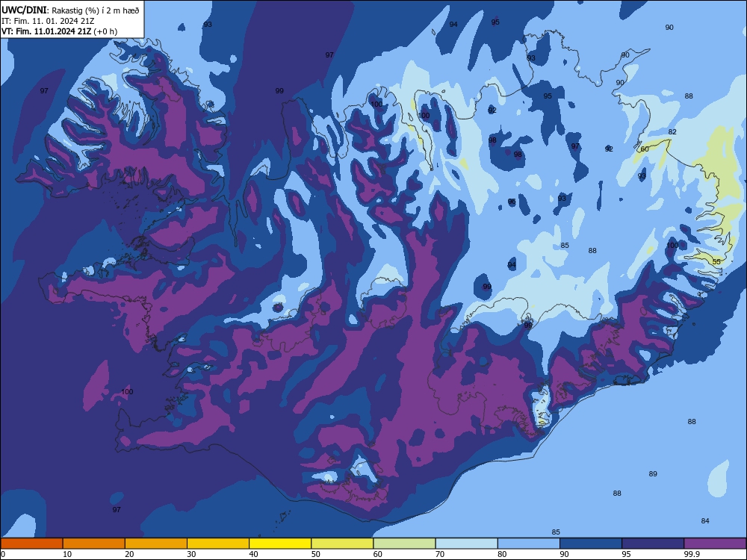Click the '30' legend scale label
This screenshot has width=747, height=560.
coord(191,554)
